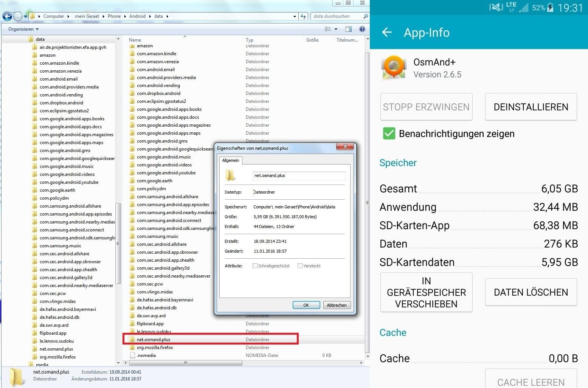Toggle Versteckt attribute checkbox
Viewport: 588px width, 388px height.
click(x=300, y=266)
